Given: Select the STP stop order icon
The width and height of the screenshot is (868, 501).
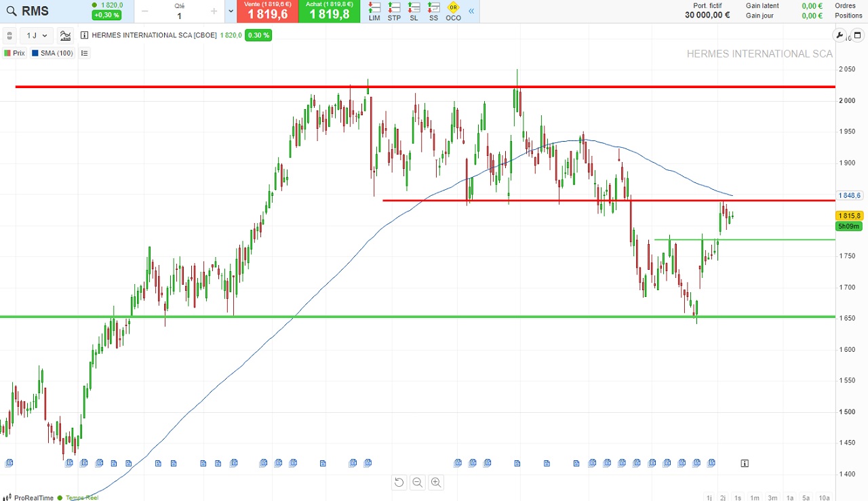Looking at the screenshot, I should (x=394, y=12).
